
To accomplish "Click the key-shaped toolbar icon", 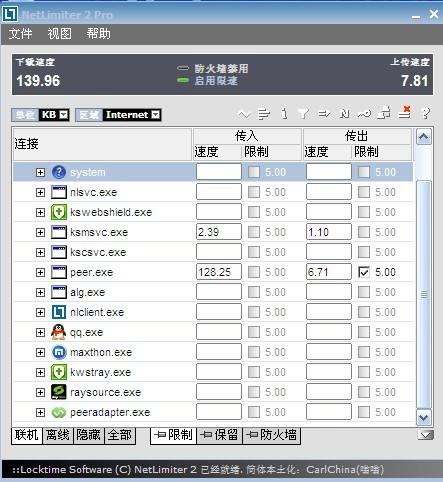I will pyautogui.click(x=364, y=114).
